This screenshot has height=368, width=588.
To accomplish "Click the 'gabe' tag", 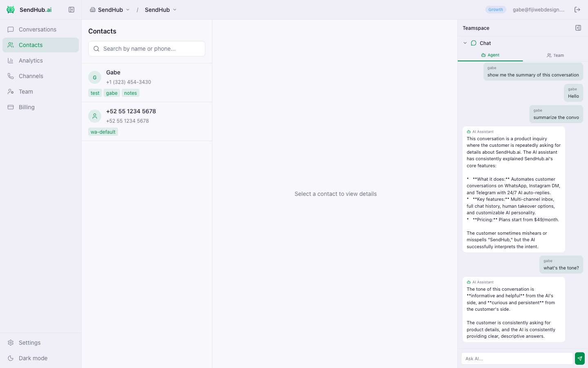I will [x=112, y=93].
